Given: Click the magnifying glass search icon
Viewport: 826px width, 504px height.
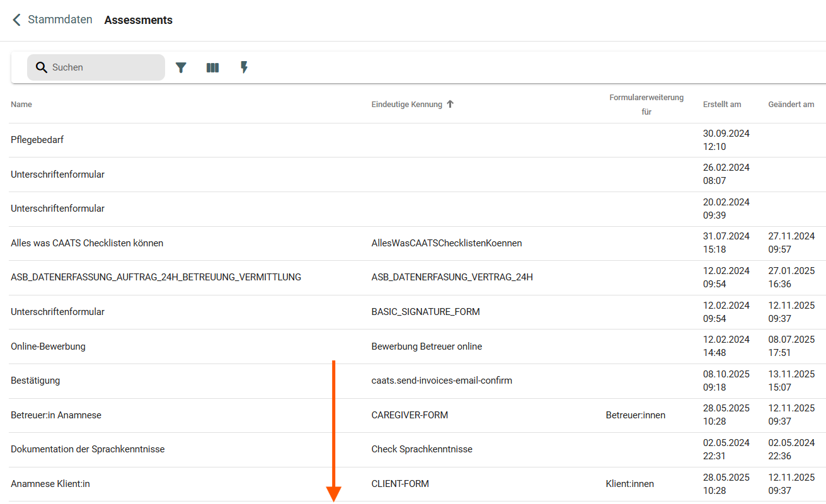Looking at the screenshot, I should click(x=42, y=67).
